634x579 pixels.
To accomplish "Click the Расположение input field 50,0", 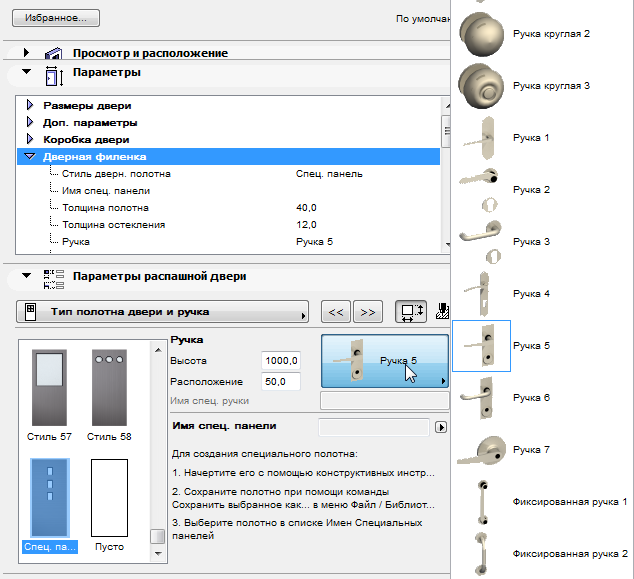I will (x=281, y=381).
